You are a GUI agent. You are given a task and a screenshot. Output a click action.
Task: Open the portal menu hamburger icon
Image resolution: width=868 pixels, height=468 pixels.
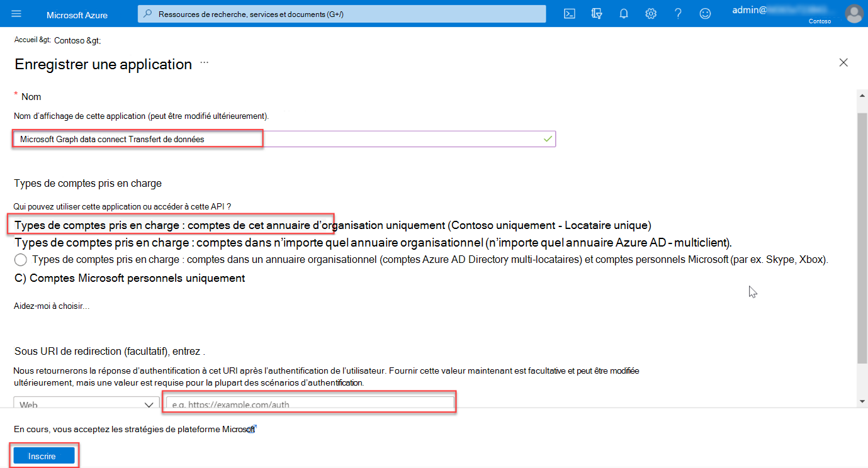click(16, 13)
